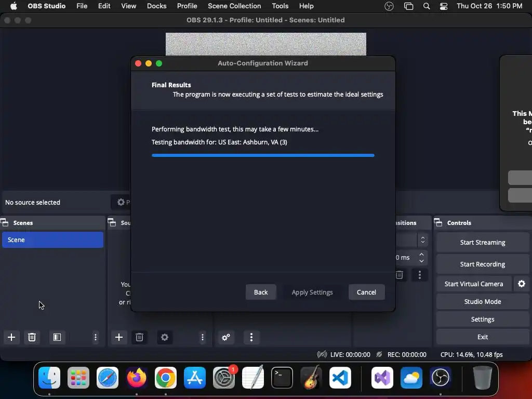
Task: Open the Tools menu
Action: [x=280, y=6]
